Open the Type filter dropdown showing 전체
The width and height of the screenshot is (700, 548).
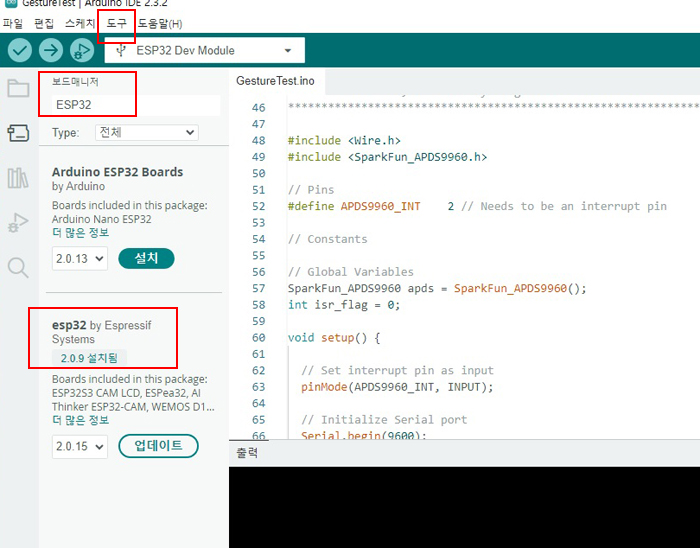click(147, 133)
